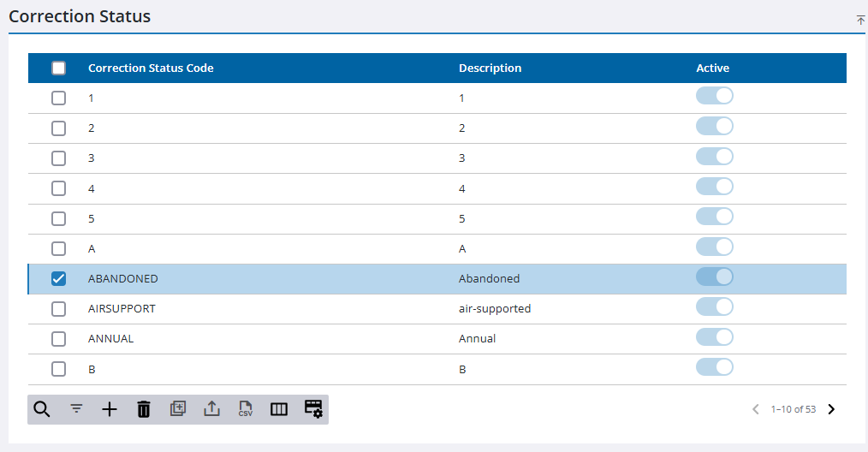
Task: Open table settings gear icon
Action: click(313, 409)
